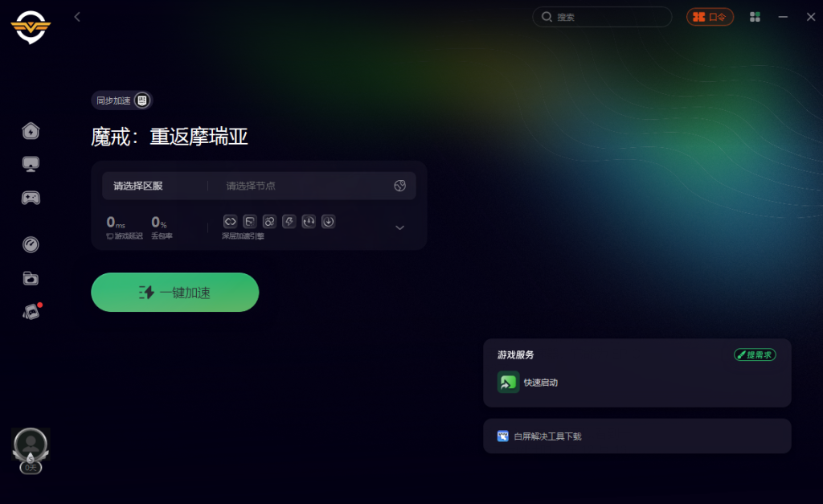Open the card icon with red dot
823x504 pixels.
pos(31,312)
